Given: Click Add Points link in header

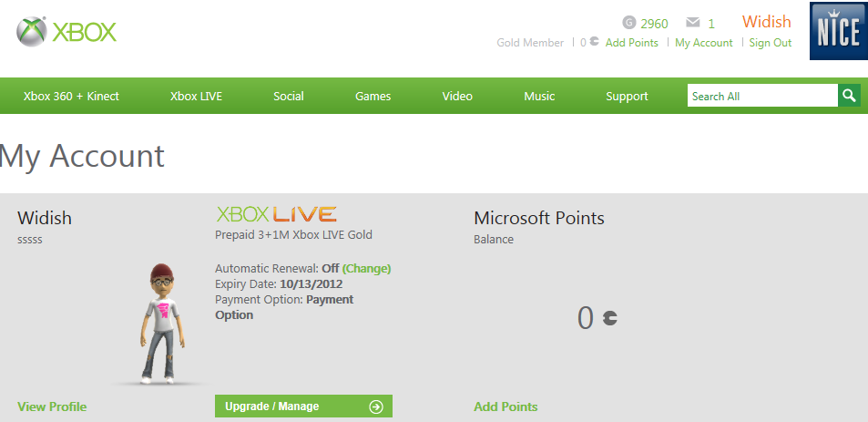Looking at the screenshot, I should 631,43.
